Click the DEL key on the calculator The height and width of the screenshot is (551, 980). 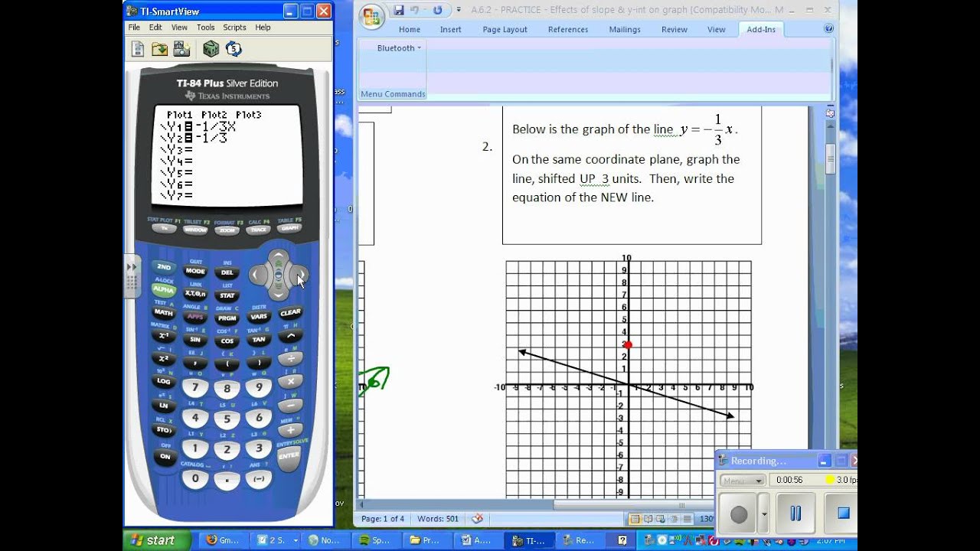point(227,272)
